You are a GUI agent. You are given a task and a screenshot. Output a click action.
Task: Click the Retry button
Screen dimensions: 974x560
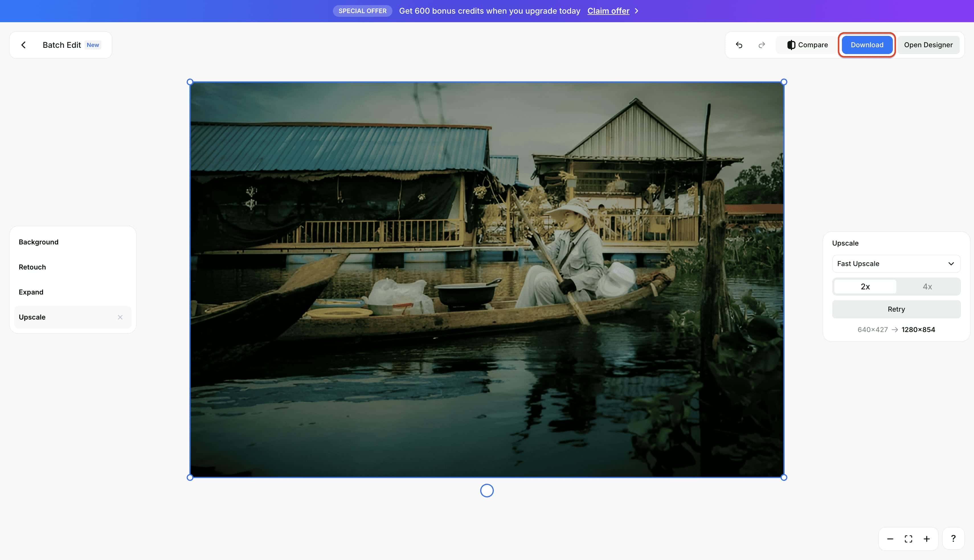pyautogui.click(x=896, y=309)
